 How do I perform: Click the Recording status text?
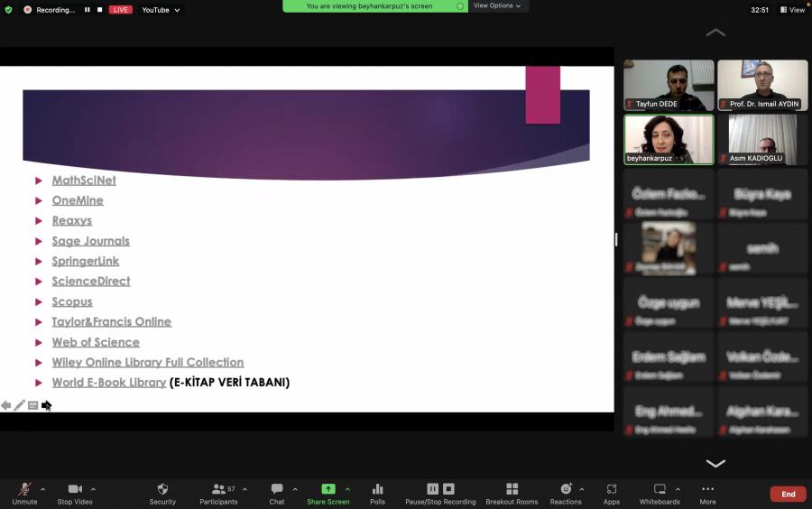[x=55, y=10]
